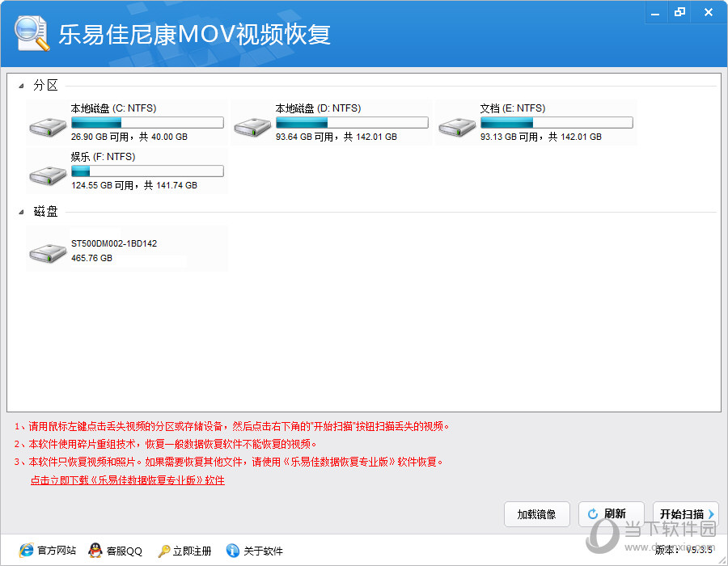This screenshot has width=728, height=566.
Task: Open 官方网站 link text
Action: point(57,551)
